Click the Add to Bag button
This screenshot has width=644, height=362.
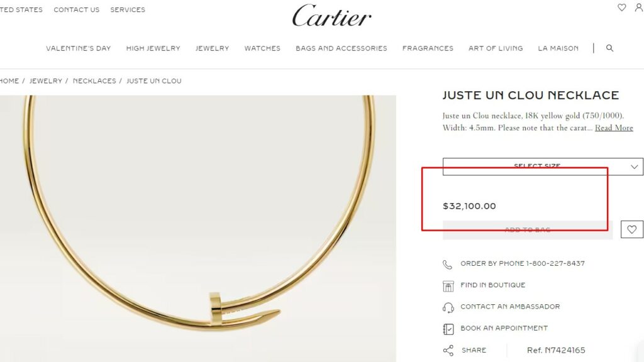(x=528, y=230)
